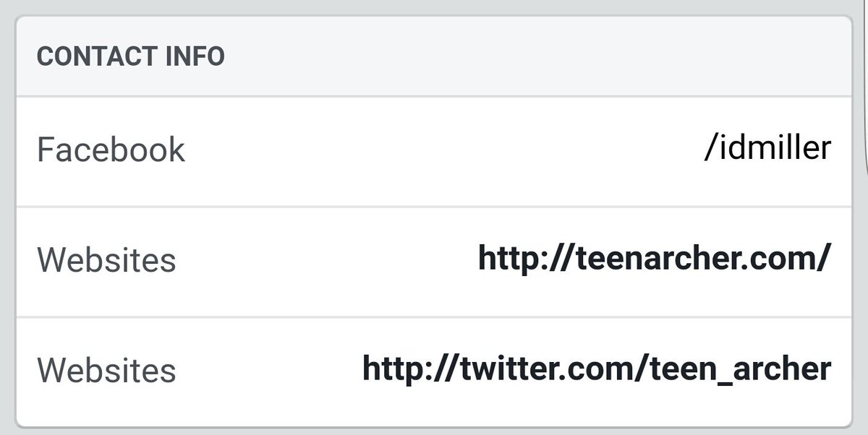Tap the /idmiller Facebook handle

(767, 150)
